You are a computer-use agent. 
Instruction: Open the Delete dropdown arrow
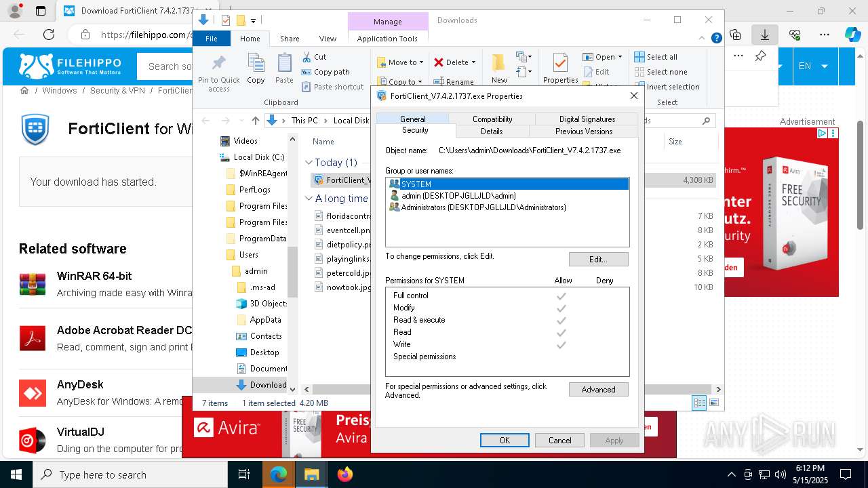[x=473, y=62]
